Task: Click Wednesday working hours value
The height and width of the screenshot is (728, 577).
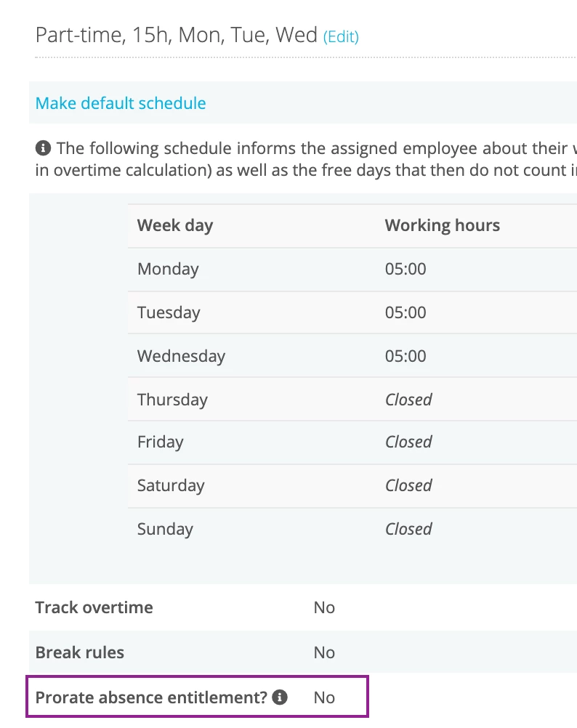Action: click(x=405, y=356)
